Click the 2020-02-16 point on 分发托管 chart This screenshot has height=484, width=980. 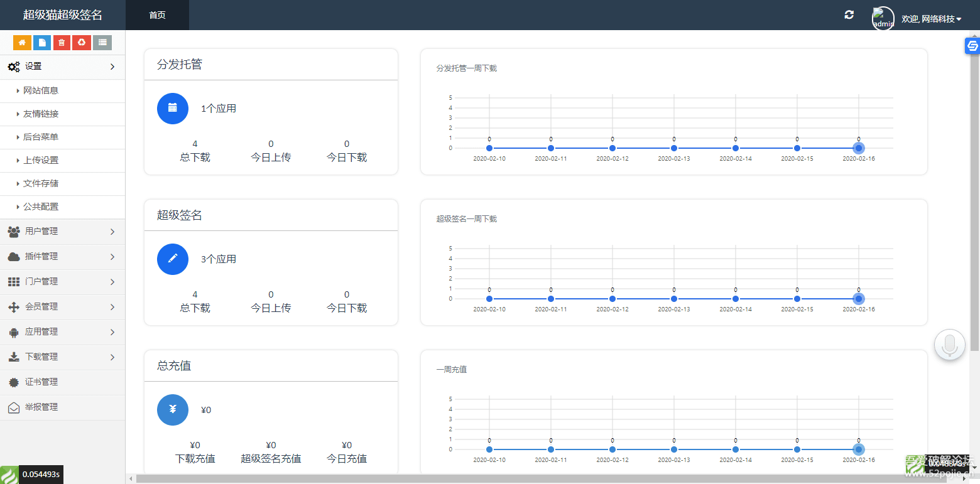click(858, 148)
